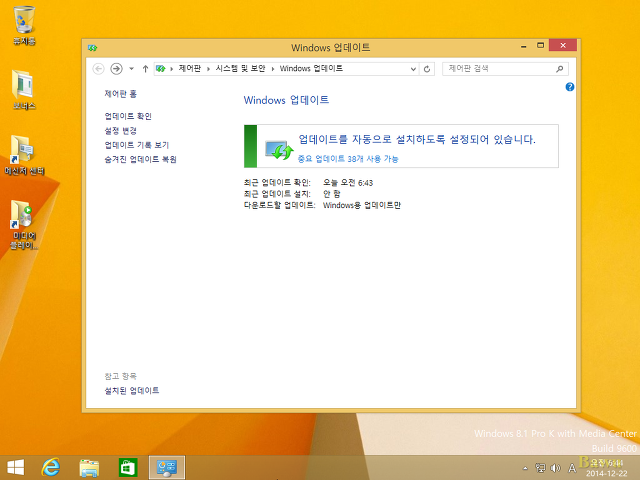The width and height of the screenshot is (640, 480).
Task: Click 업데이트 확인 in the sidebar
Action: pos(128,116)
